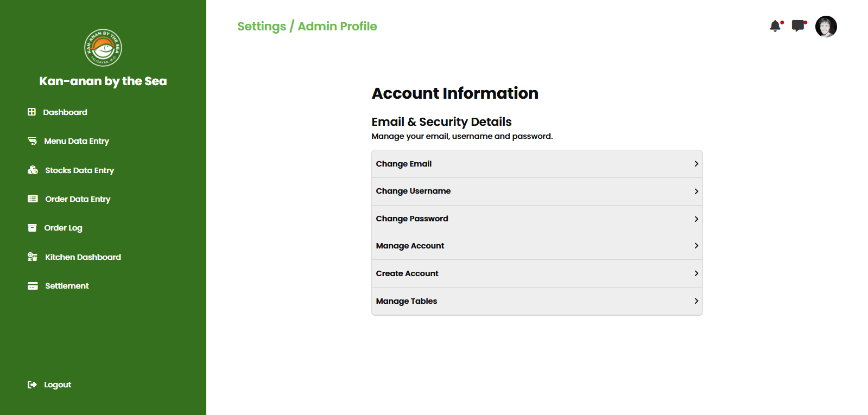
Task: Click the Settings / Admin Profile breadcrumb
Action: (307, 26)
